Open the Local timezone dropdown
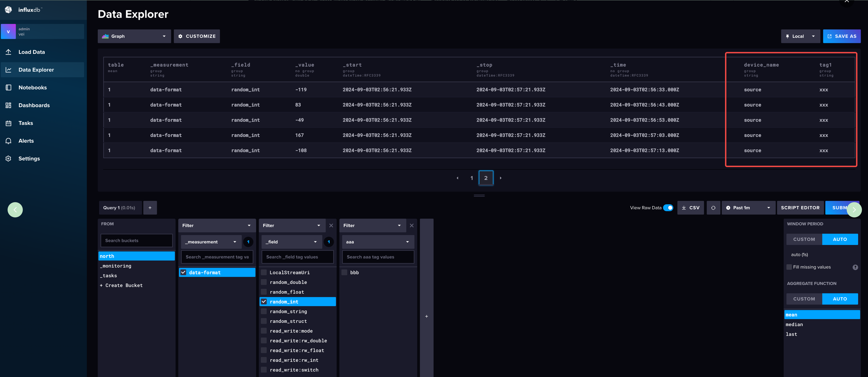 [x=800, y=36]
